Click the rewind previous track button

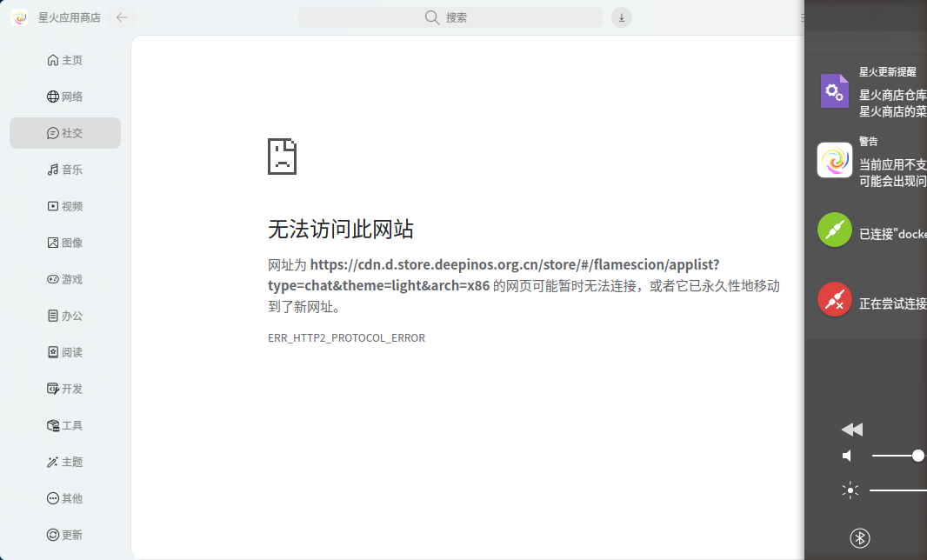[x=852, y=430]
